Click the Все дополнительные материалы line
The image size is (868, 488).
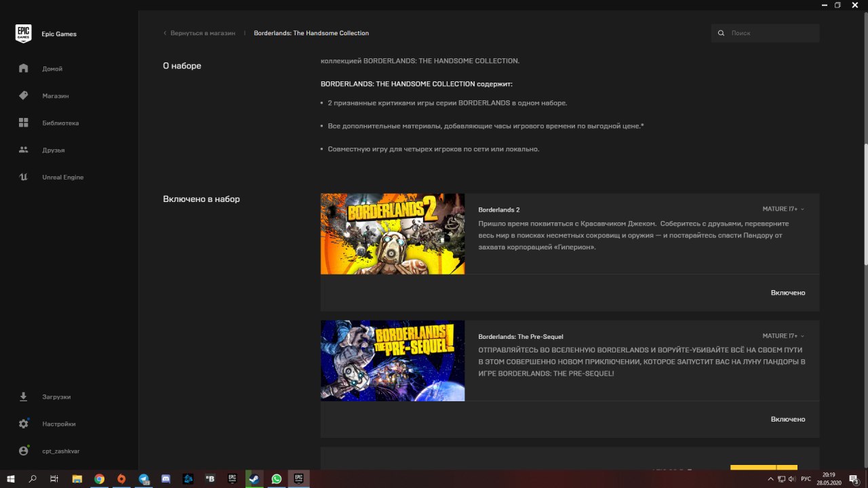tap(486, 126)
